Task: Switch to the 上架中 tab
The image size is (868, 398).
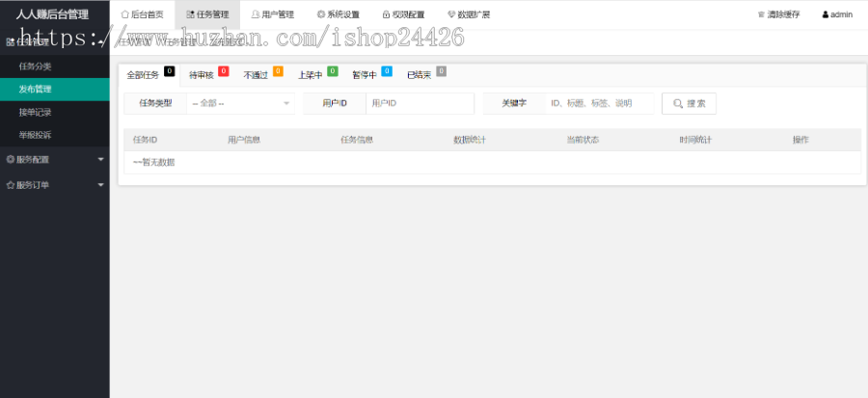Action: click(x=316, y=75)
